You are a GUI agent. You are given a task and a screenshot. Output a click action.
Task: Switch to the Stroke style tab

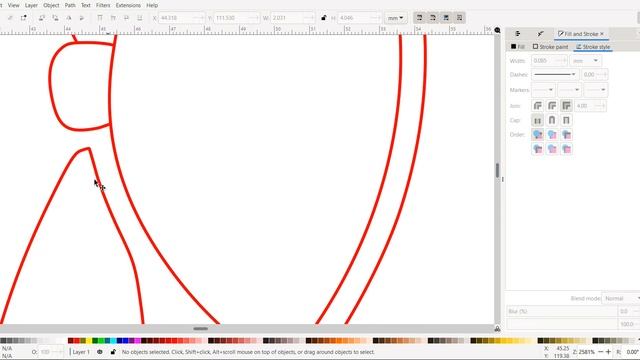click(x=593, y=47)
